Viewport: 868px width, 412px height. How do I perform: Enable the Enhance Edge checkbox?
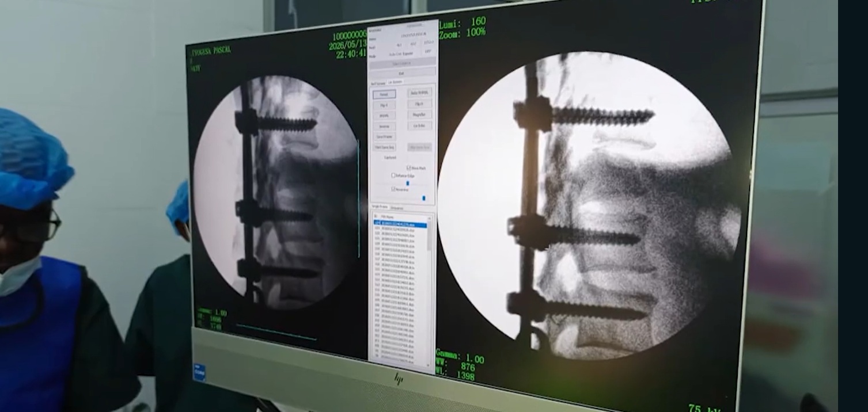[393, 176]
